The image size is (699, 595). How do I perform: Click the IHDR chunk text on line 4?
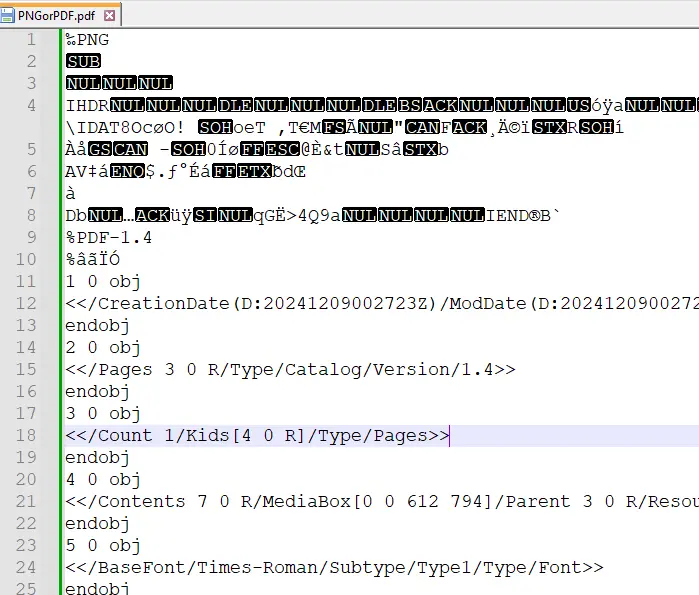pyautogui.click(x=87, y=106)
